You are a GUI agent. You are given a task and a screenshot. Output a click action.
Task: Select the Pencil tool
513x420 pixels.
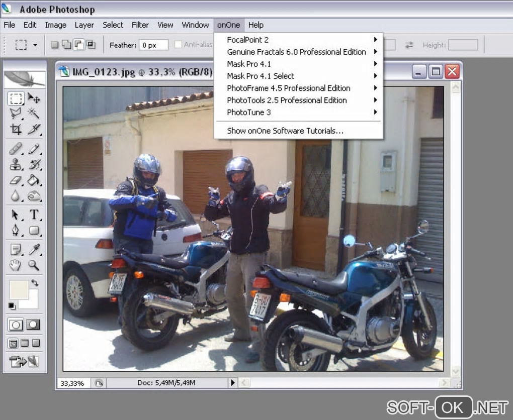click(x=33, y=149)
